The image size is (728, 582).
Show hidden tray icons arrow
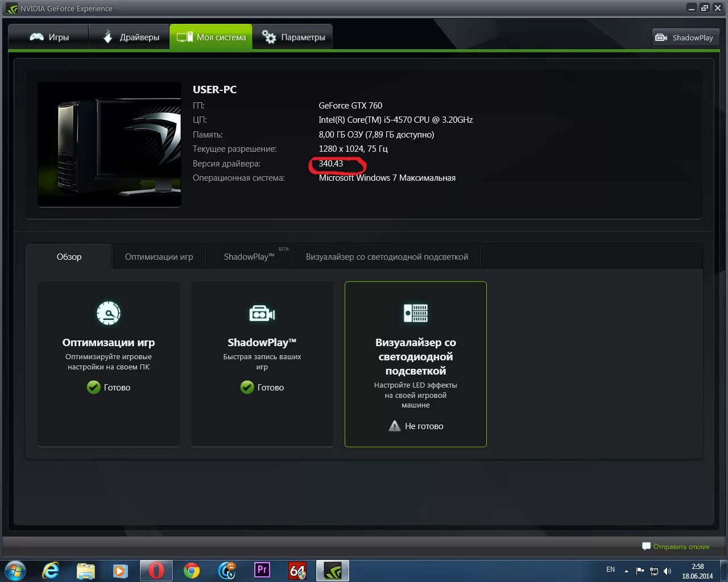click(x=626, y=571)
